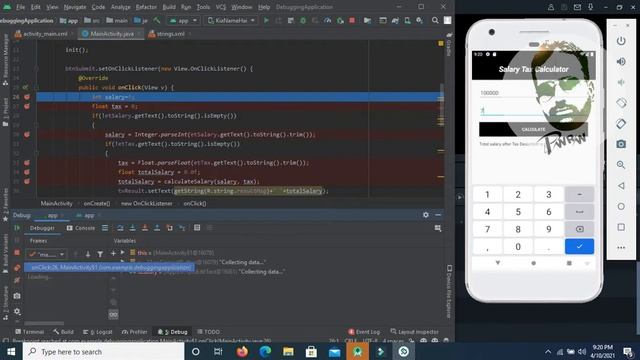Switch to Console tab in Debug panel
The image size is (640, 360).
tap(81, 228)
